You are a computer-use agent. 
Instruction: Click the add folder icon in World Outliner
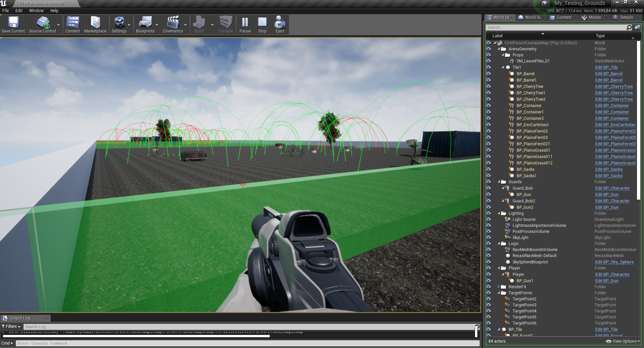[x=637, y=28]
